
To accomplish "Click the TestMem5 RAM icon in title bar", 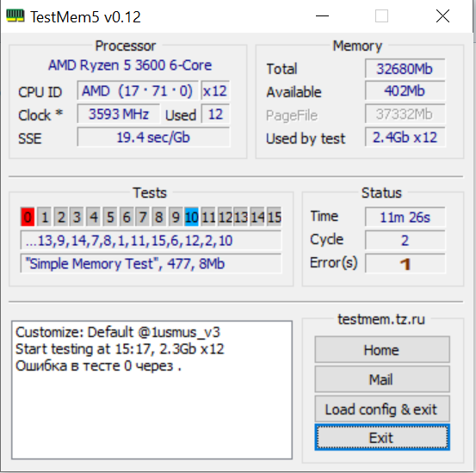I will pyautogui.click(x=15, y=16).
